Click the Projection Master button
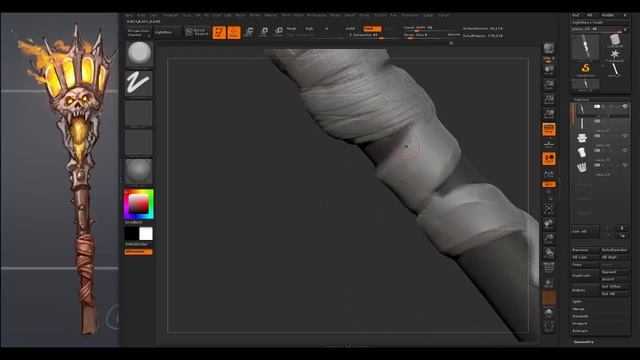The width and height of the screenshot is (640, 360). (139, 33)
